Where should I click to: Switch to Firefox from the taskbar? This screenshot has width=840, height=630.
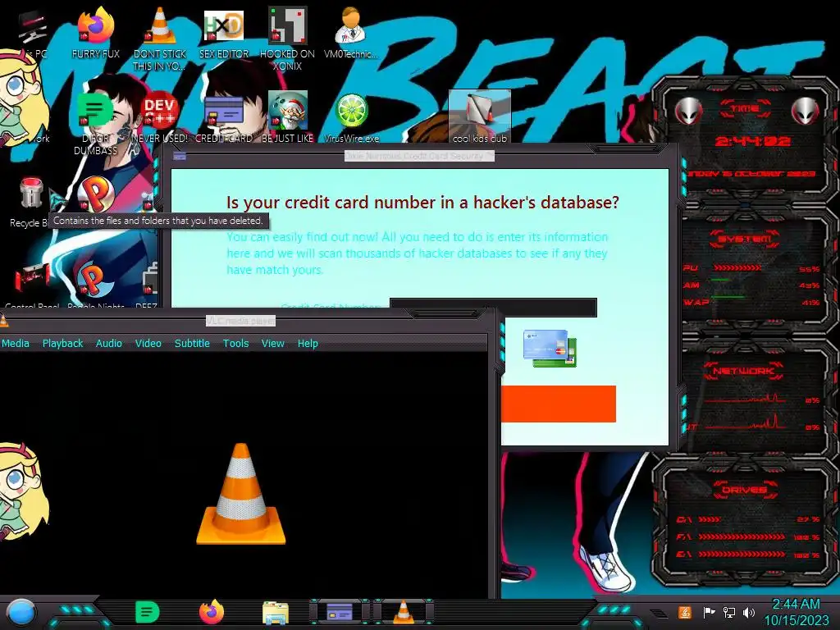tap(212, 612)
